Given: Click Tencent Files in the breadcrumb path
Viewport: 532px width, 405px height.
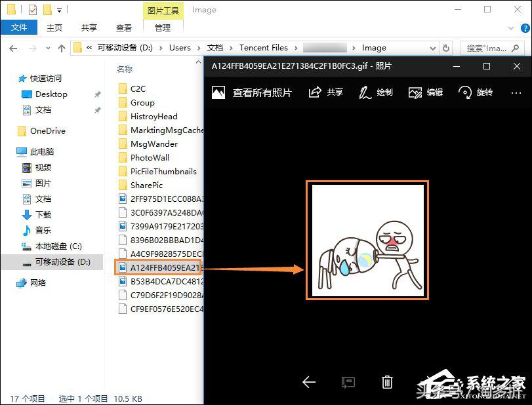Looking at the screenshot, I should click(264, 47).
